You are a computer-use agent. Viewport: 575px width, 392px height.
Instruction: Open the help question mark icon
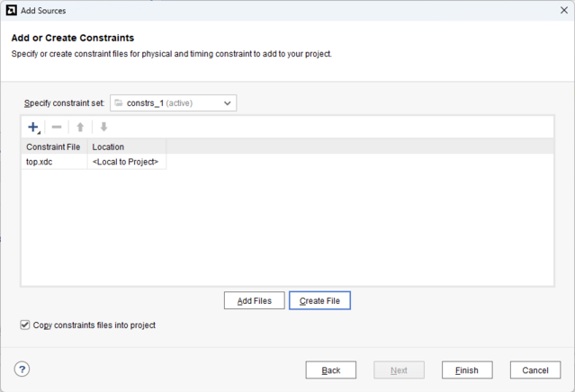[22, 370]
